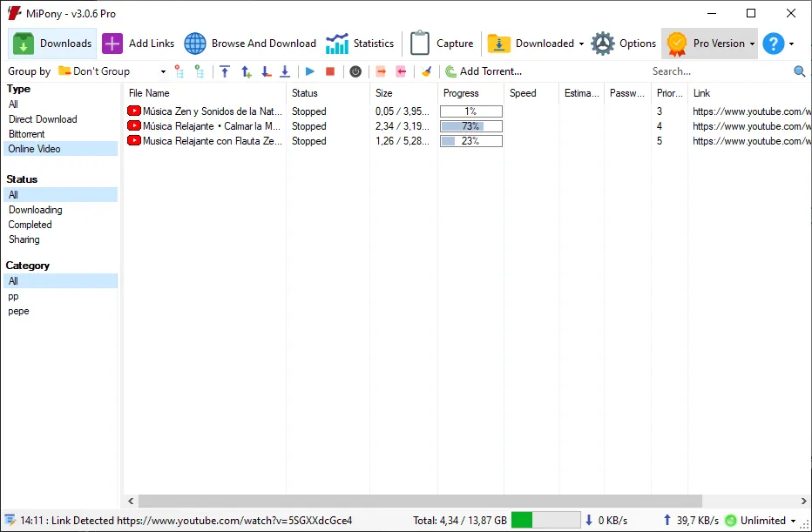Open the Capture tool

tap(442, 44)
